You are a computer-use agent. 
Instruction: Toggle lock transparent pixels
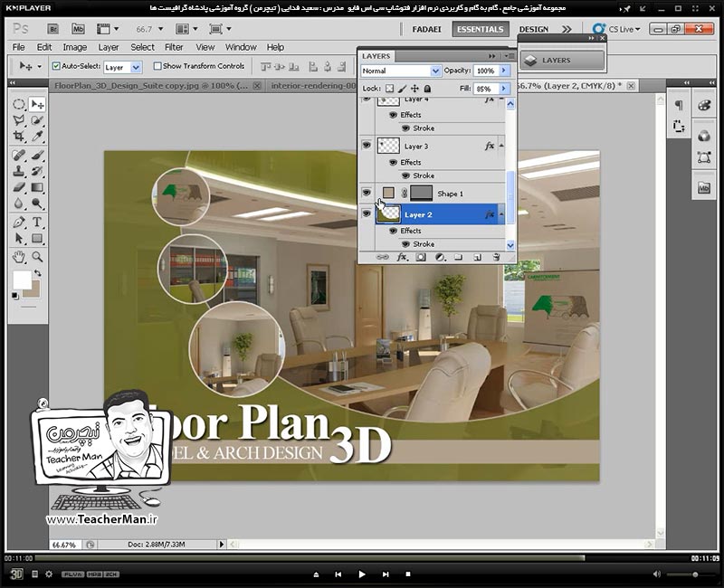[x=390, y=89]
